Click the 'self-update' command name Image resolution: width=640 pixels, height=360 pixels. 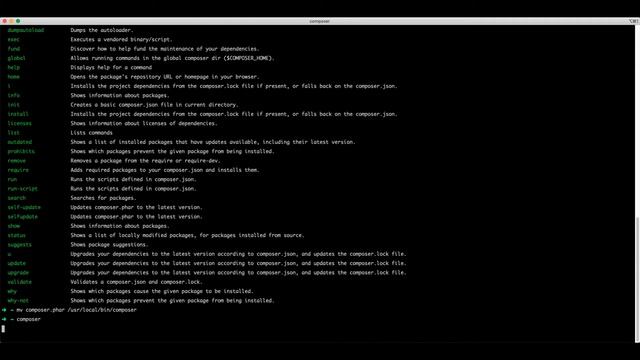(x=24, y=207)
